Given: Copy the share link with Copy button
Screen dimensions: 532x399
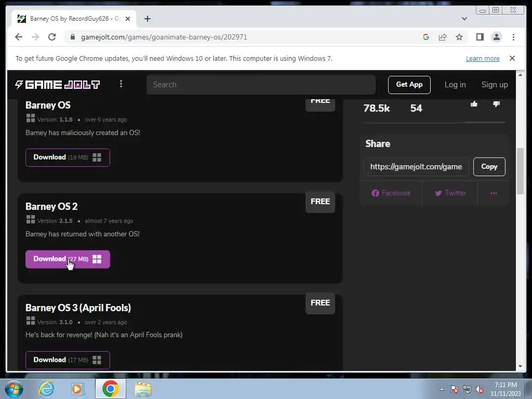Looking at the screenshot, I should point(489,167).
